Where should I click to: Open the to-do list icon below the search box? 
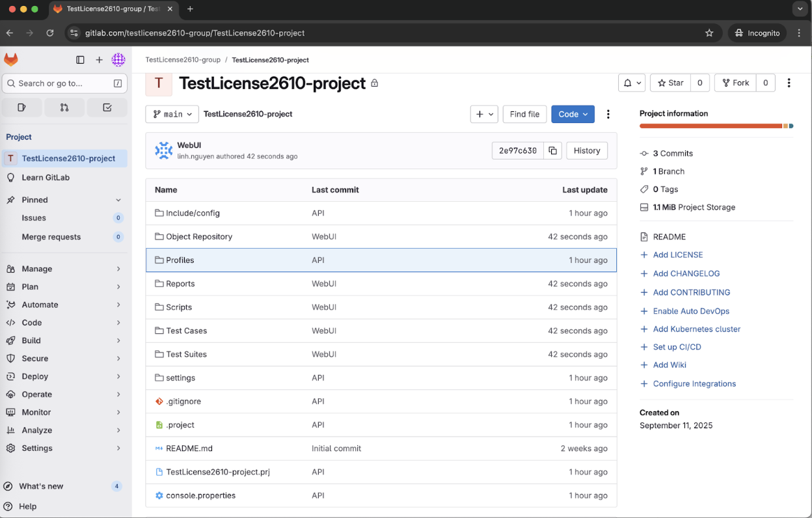107,106
